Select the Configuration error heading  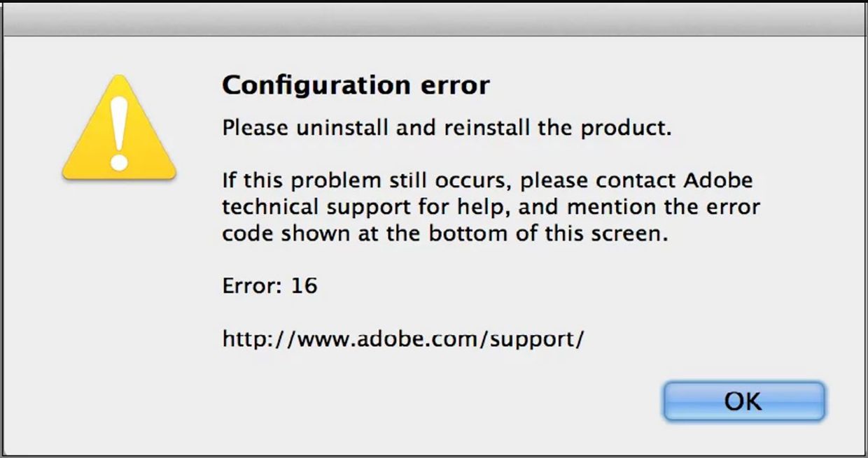point(356,85)
